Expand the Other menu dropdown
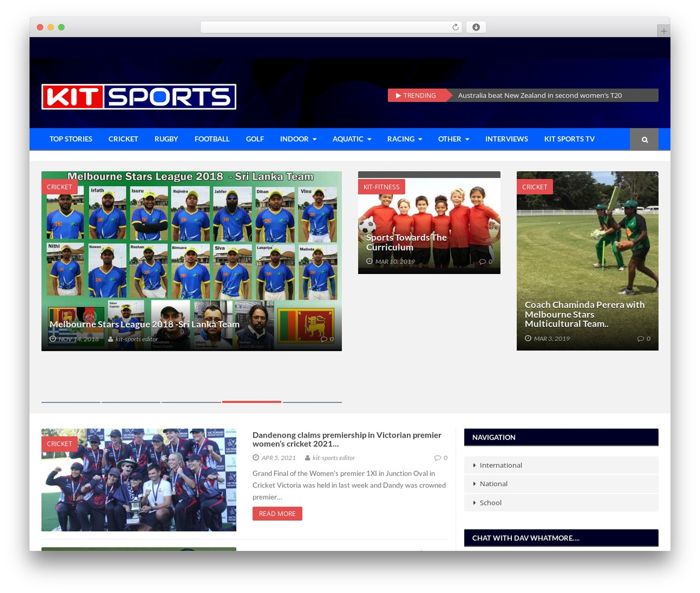This screenshot has height=593, width=700. pos(453,139)
